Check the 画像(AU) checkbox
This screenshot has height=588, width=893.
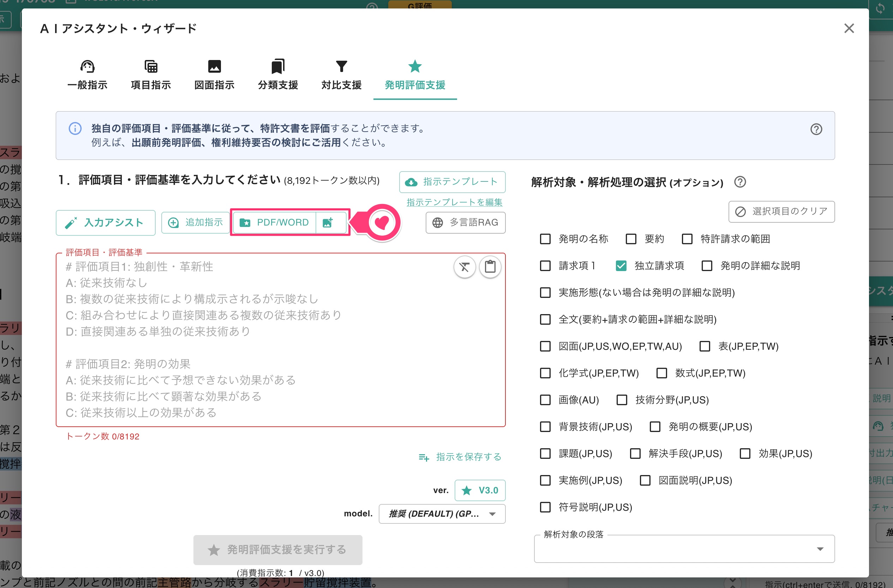click(545, 400)
